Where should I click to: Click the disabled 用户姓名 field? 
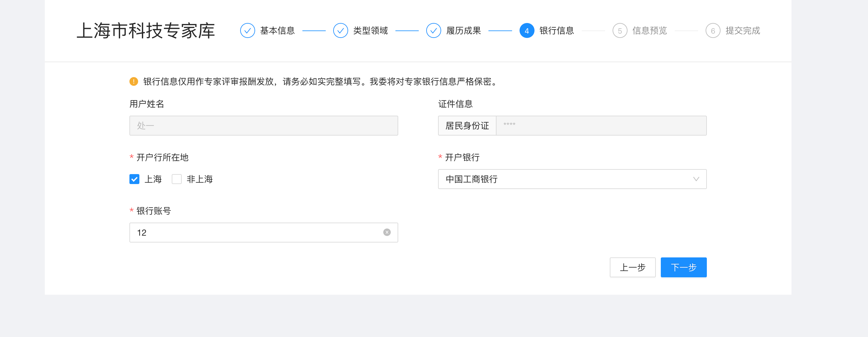click(x=264, y=126)
